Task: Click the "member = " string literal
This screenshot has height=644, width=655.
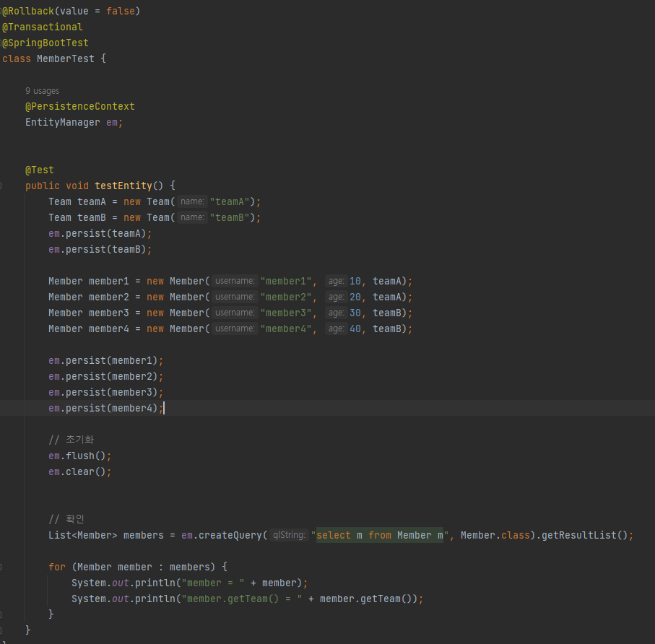Action: [213, 583]
